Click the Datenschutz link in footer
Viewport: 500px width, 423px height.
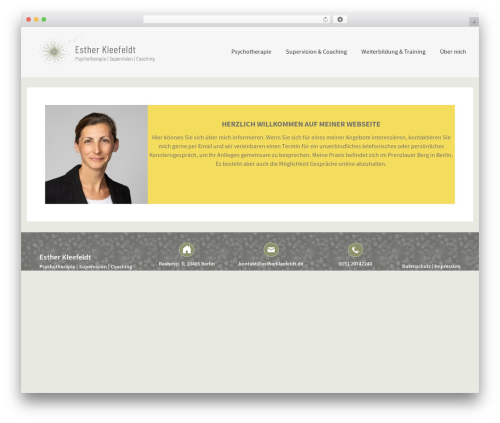tap(416, 266)
